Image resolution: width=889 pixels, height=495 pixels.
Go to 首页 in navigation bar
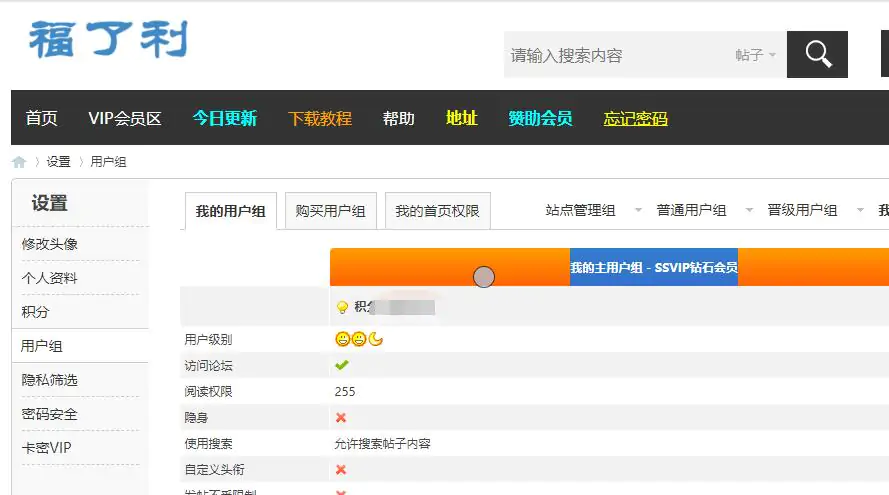click(x=41, y=118)
